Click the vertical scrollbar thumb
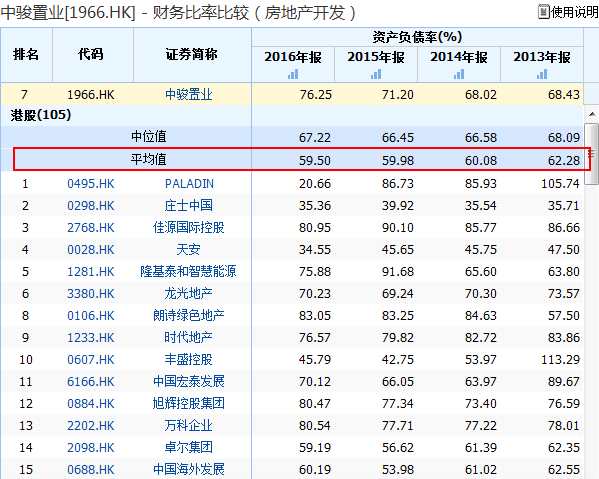Screen dimensions: 599x479 pos(592,154)
